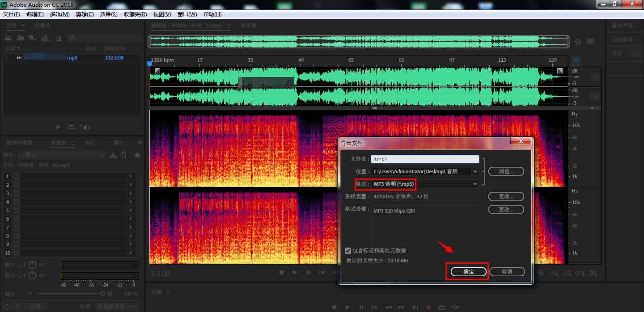Toggle power for effects rack slot 1
The image size is (644, 312).
[x=17, y=176]
